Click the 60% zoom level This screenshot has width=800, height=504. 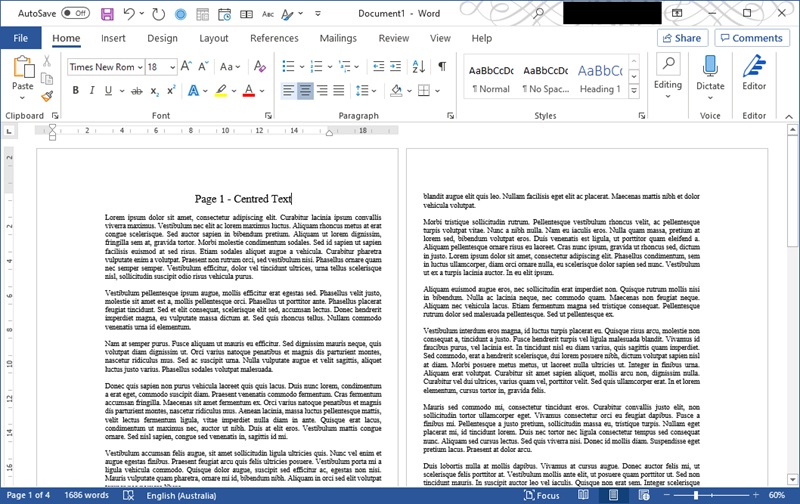pyautogui.click(x=777, y=495)
